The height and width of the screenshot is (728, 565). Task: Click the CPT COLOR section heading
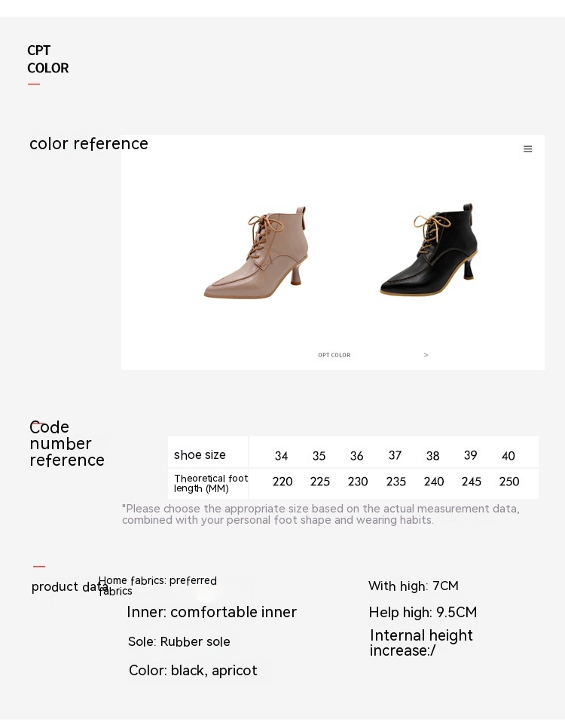tap(47, 60)
